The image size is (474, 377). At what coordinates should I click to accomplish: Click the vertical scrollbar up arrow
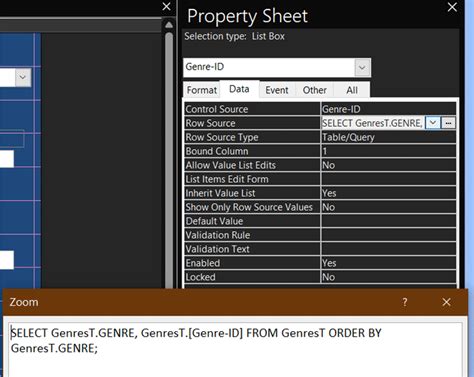(x=169, y=25)
